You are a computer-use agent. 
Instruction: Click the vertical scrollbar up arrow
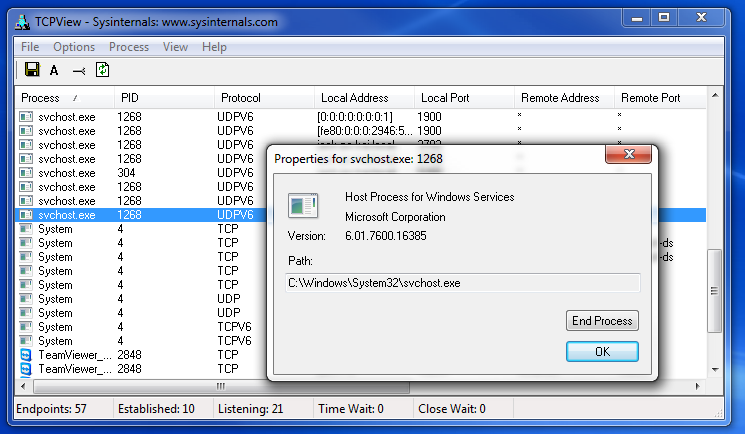click(x=715, y=96)
